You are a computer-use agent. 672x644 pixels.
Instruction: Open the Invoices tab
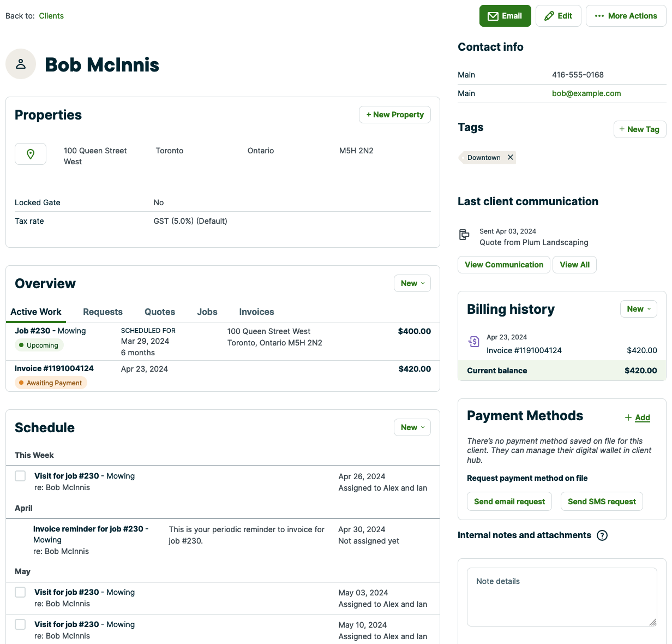pos(256,312)
